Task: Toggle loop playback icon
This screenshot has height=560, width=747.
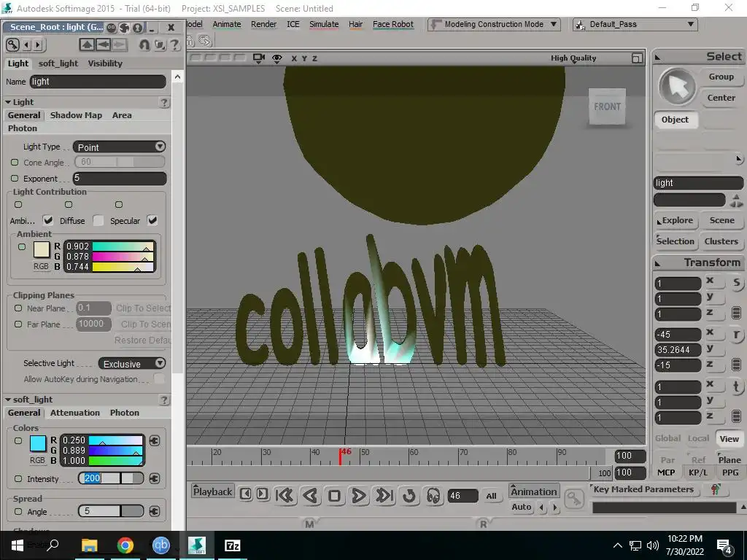Action: (409, 496)
